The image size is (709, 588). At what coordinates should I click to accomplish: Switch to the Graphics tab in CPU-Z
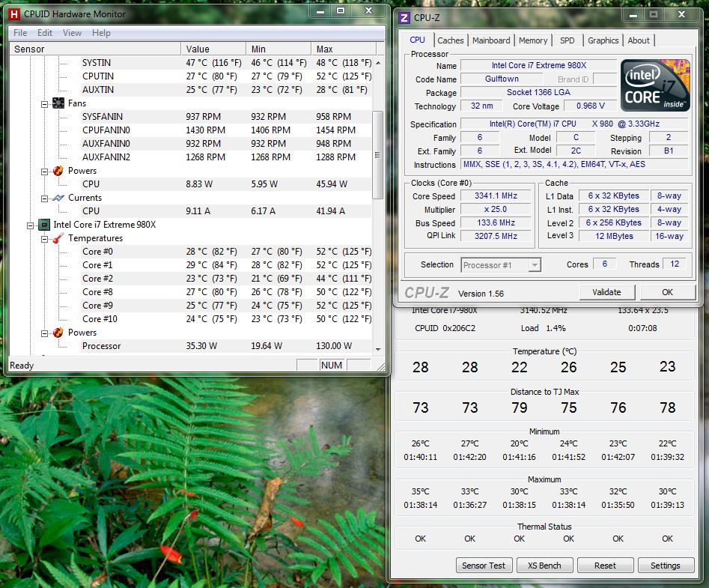pyautogui.click(x=603, y=40)
